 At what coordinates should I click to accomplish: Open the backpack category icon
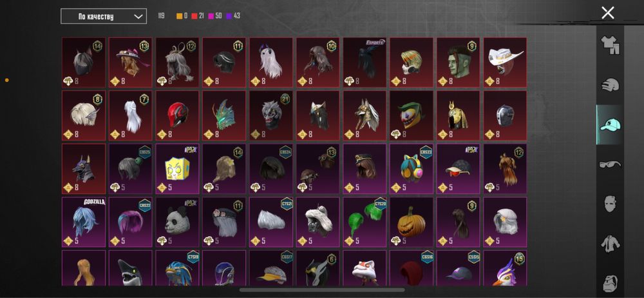pyautogui.click(x=611, y=283)
